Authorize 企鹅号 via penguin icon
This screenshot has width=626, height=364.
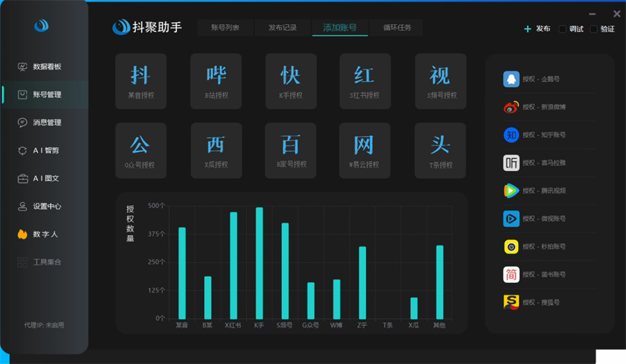[511, 79]
